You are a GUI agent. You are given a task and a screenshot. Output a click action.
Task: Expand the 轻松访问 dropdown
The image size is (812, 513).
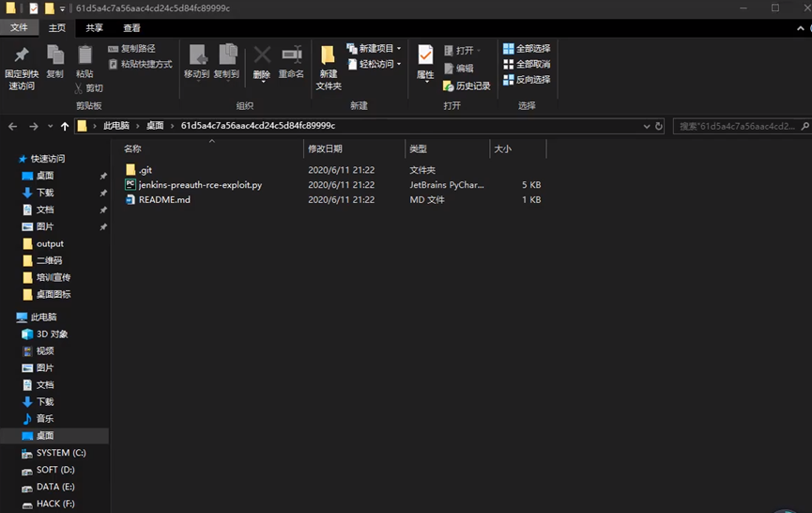tap(374, 65)
